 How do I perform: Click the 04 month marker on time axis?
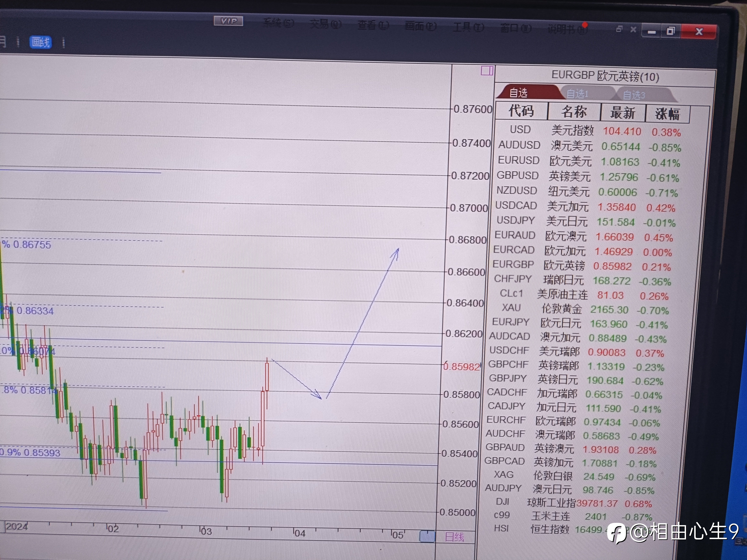(x=300, y=533)
